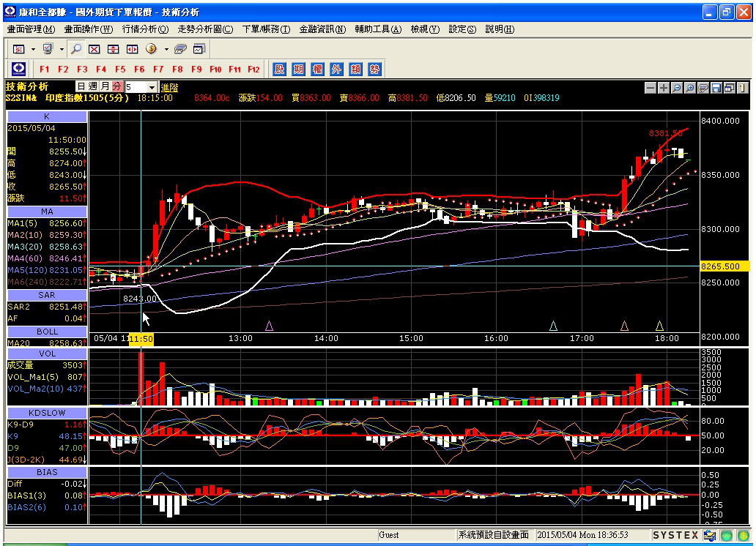Open the 行情分析(Q) menu
756x546 pixels.
145,29
